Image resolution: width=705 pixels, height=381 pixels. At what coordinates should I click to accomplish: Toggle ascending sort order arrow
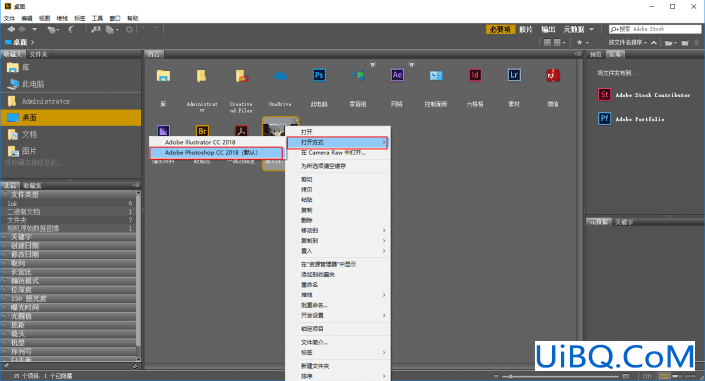pos(654,42)
